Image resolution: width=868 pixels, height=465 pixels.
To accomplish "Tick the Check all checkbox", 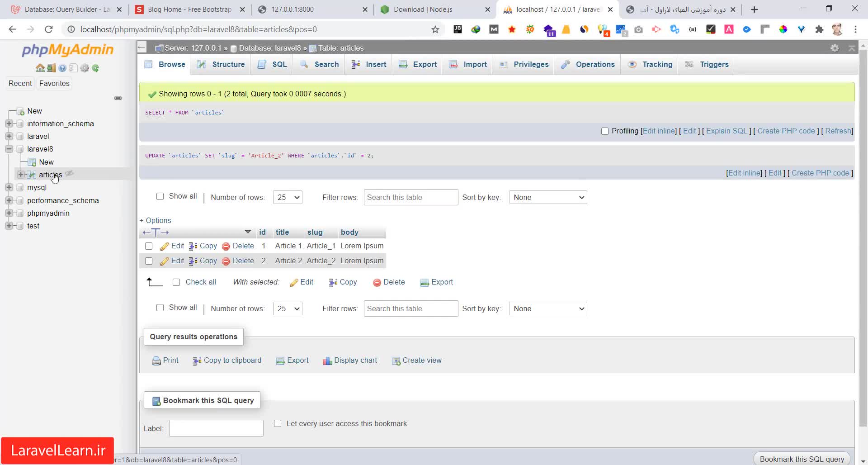I will (176, 282).
